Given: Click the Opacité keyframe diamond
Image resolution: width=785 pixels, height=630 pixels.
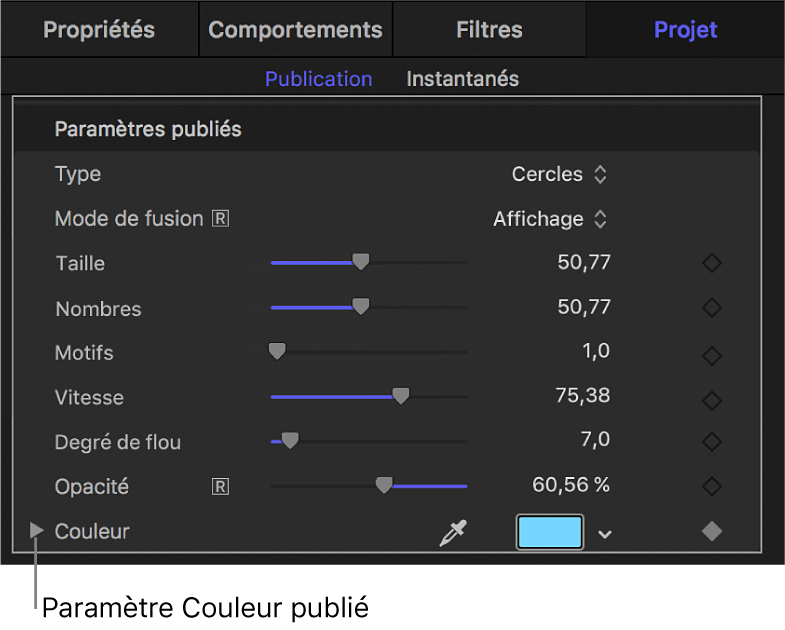Looking at the screenshot, I should click(711, 487).
